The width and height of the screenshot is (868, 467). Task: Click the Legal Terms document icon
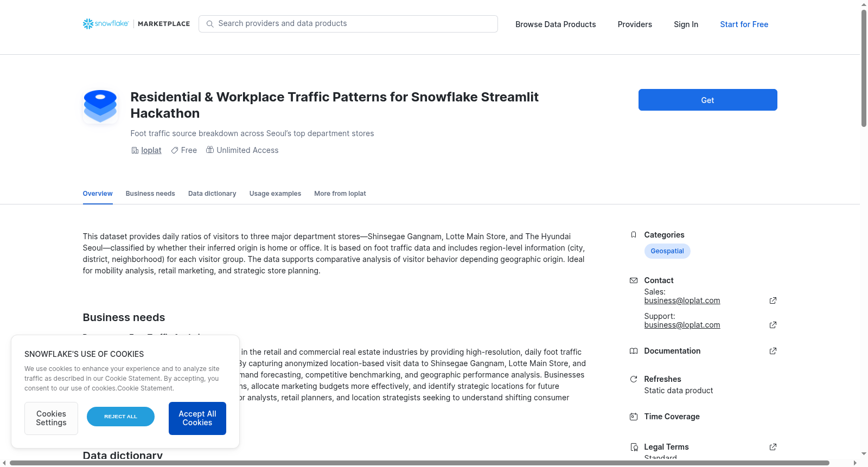(x=634, y=447)
